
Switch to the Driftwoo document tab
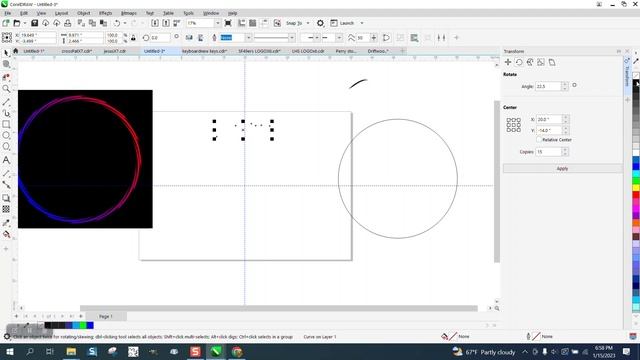point(378,51)
